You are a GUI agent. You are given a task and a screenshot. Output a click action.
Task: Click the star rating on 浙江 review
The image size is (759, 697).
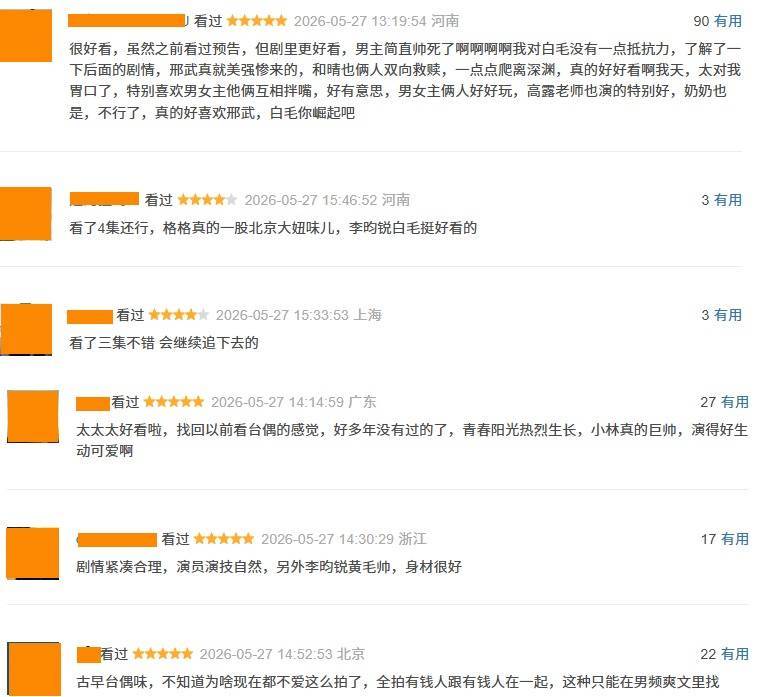[224, 539]
